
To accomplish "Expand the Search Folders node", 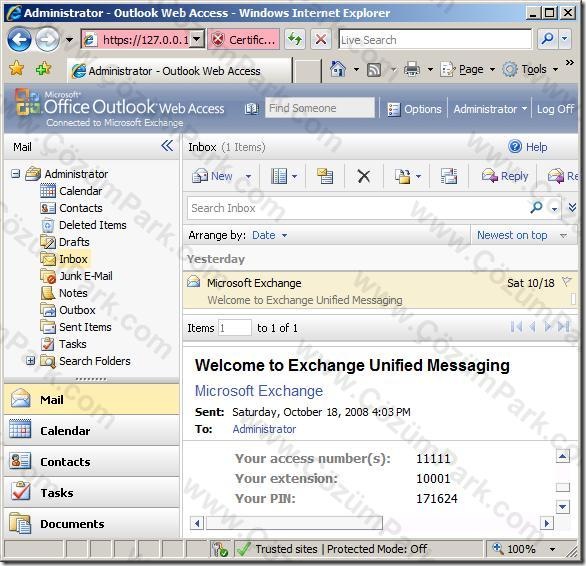I will (x=31, y=360).
